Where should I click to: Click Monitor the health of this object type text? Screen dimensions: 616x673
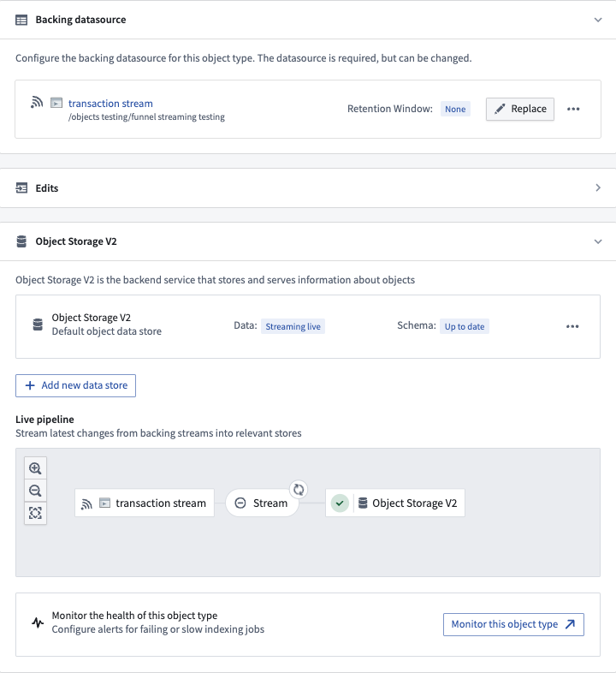pos(134,616)
